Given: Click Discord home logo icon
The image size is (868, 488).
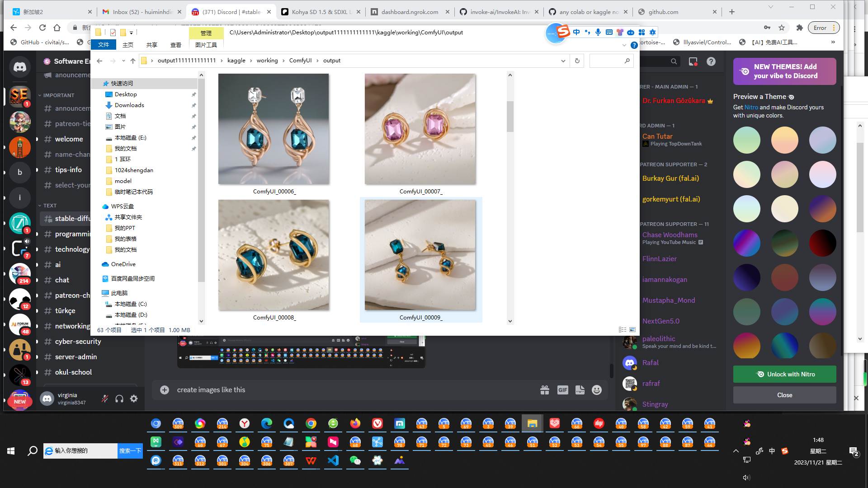Looking at the screenshot, I should coord(19,67).
